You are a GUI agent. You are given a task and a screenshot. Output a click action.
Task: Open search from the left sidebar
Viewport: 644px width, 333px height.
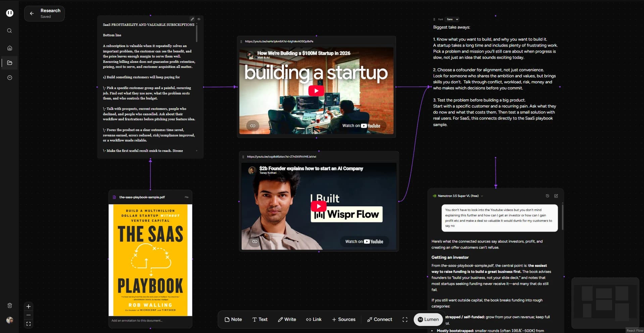[x=9, y=31]
